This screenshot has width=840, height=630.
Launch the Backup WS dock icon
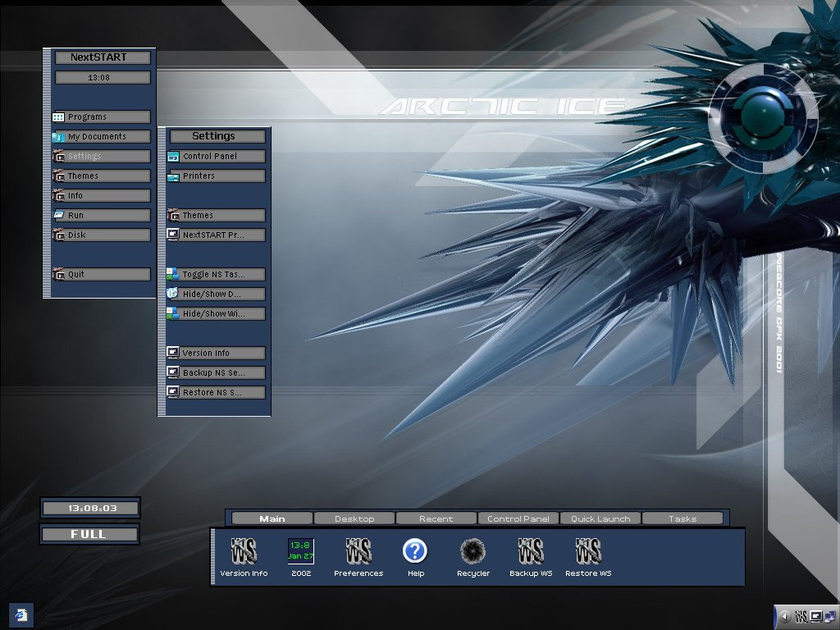[531, 551]
